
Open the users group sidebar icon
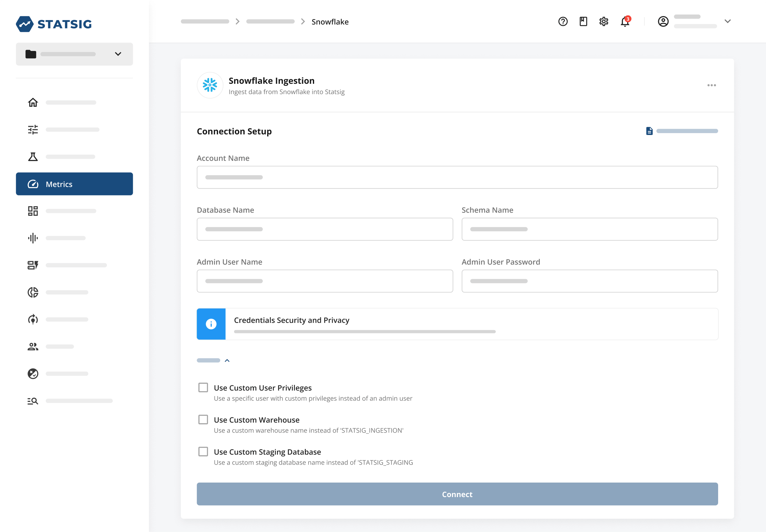[x=33, y=347]
